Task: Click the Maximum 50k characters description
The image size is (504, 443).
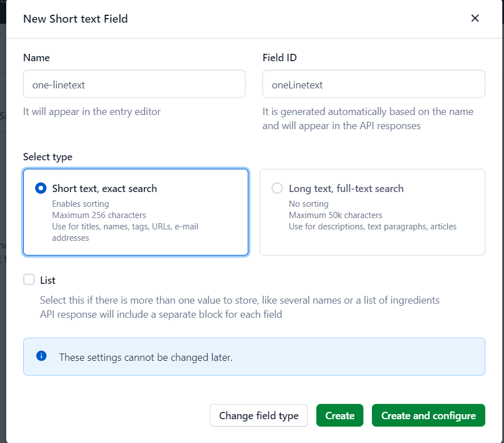Action: (x=335, y=215)
